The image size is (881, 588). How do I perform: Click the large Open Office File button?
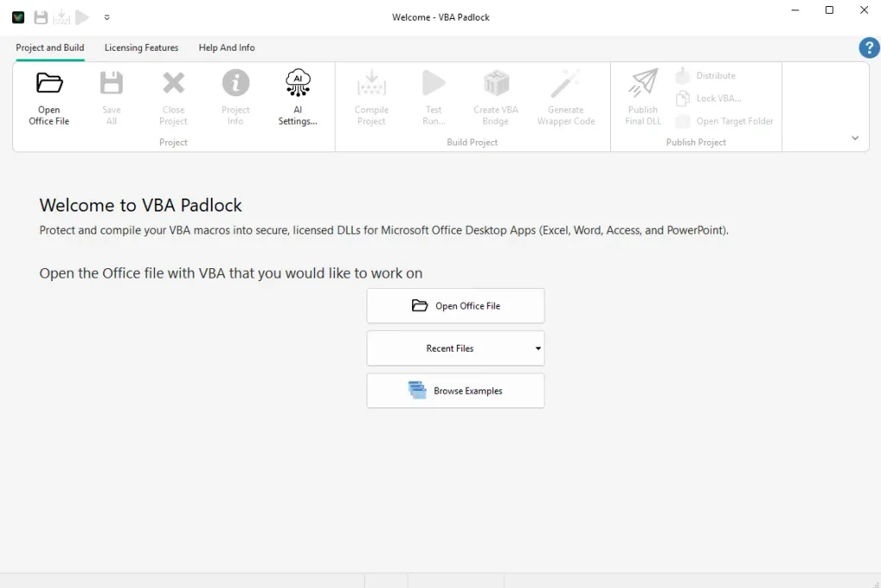(x=455, y=306)
